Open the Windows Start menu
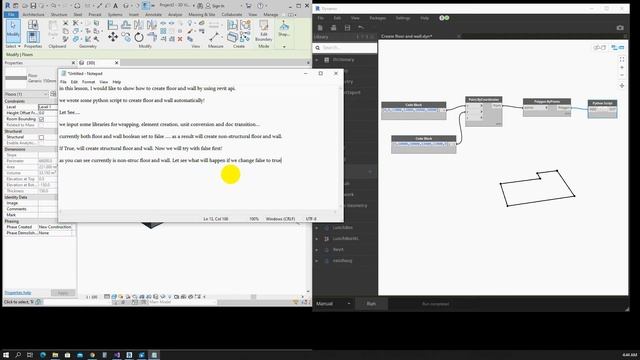The height and width of the screenshot is (360, 640). coord(6,355)
